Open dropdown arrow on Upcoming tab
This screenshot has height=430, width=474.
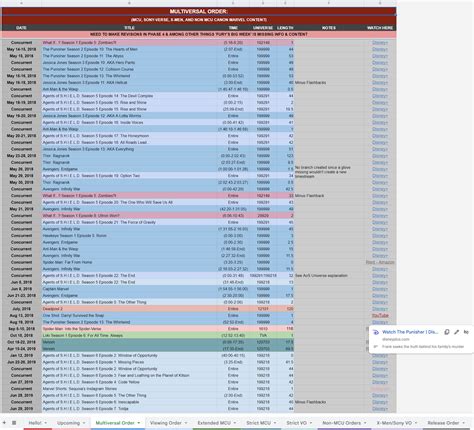pyautogui.click(x=84, y=423)
